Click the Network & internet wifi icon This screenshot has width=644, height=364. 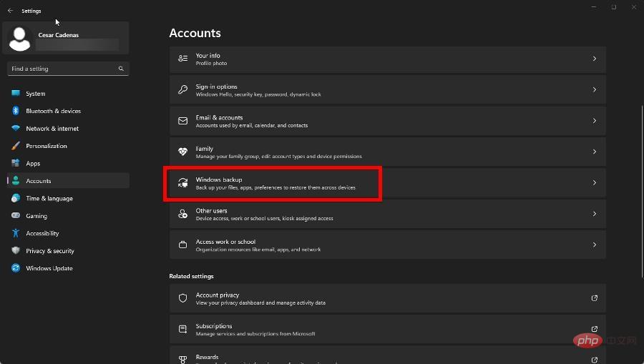[x=16, y=129]
